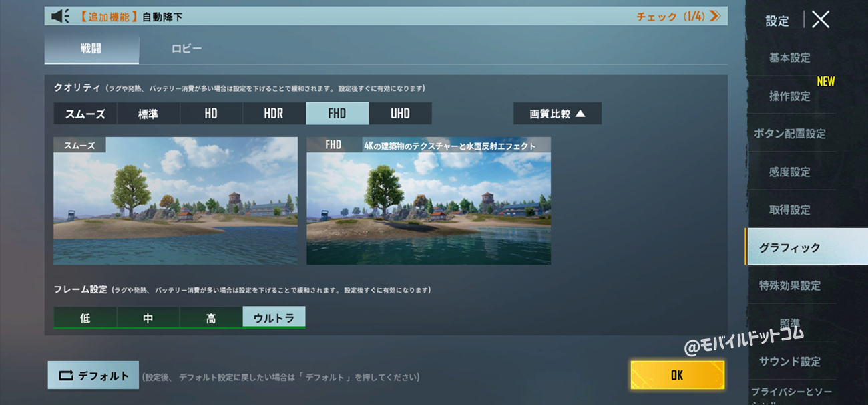Open 基本設定 in the sidebar

(790, 58)
